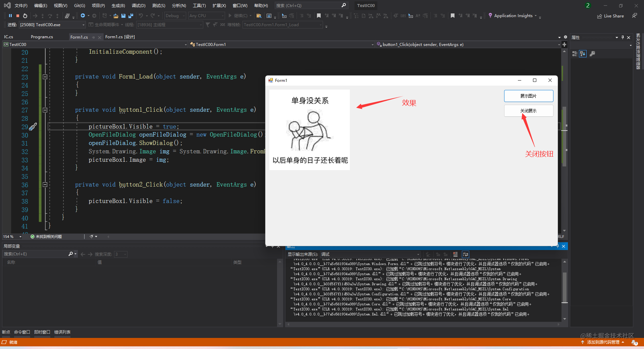Toggle word wrap in output window
The image size is (644, 349).
(465, 254)
